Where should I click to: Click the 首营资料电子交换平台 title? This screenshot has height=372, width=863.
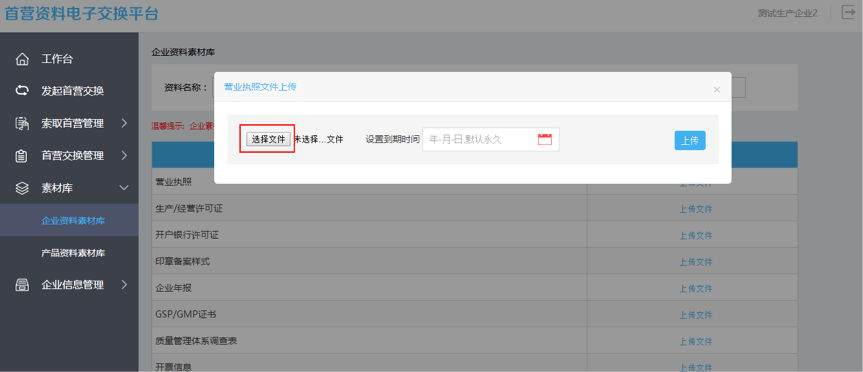82,13
